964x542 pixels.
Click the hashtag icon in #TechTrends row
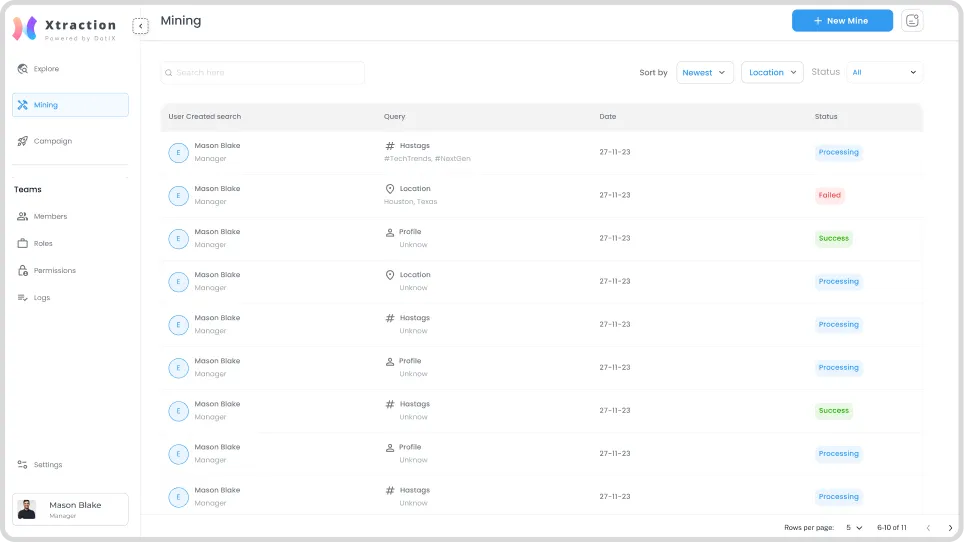390,146
